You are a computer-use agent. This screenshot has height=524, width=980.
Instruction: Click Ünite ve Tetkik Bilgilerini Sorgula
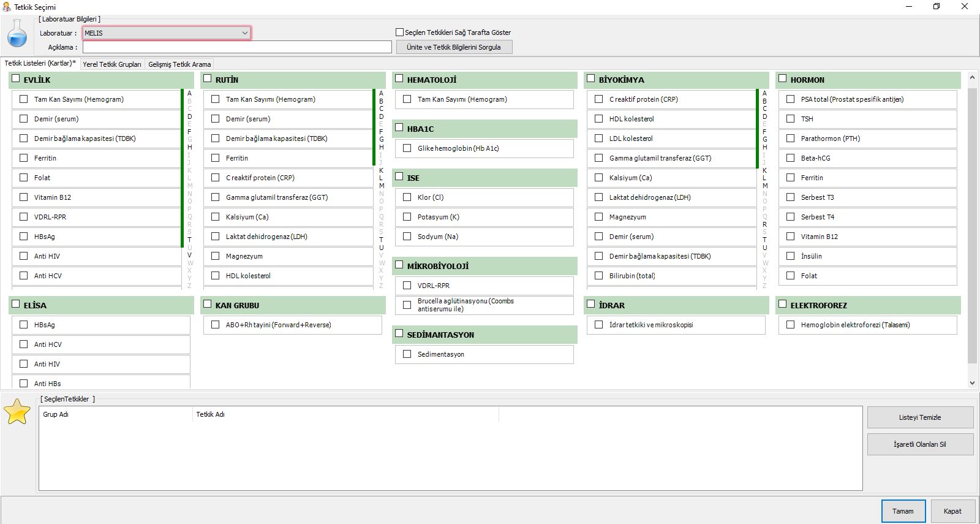(x=454, y=47)
